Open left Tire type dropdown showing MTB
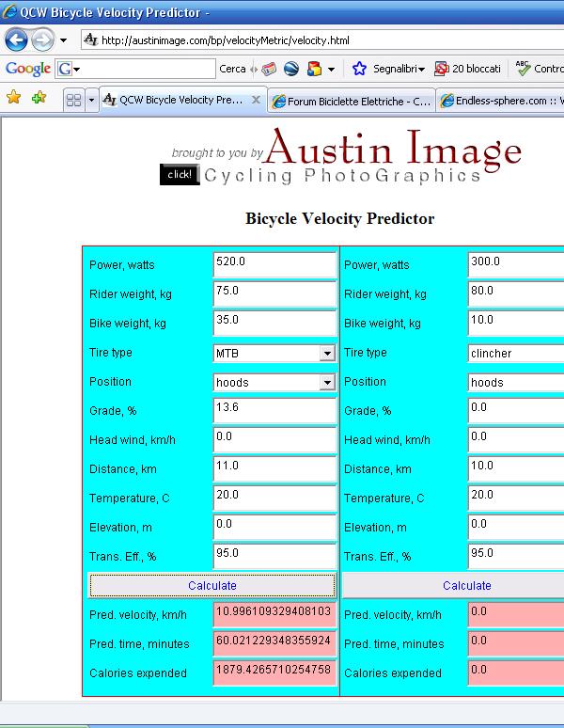564x728 pixels. click(274, 354)
